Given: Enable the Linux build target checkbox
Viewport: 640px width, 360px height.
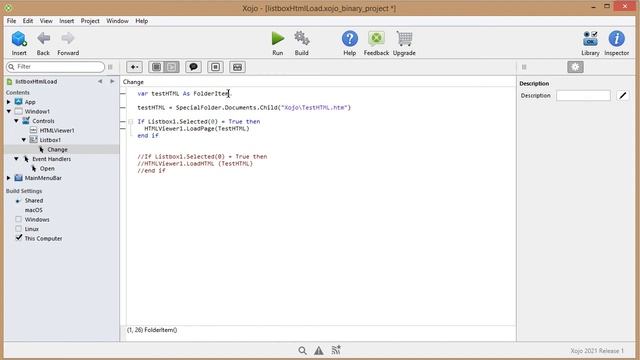Looking at the screenshot, I should point(18,229).
